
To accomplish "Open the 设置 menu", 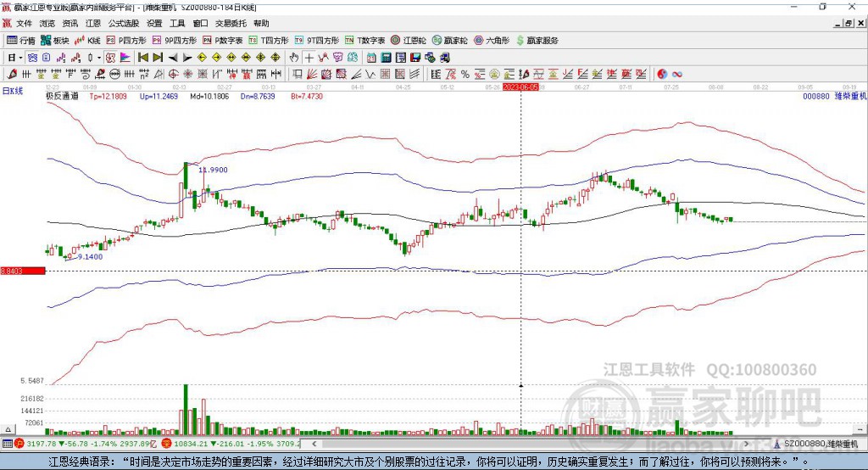I will [154, 23].
